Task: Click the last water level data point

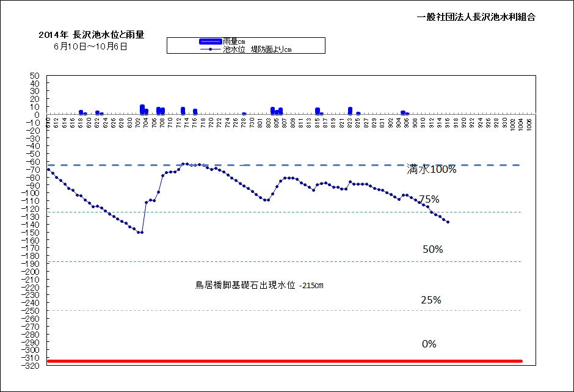Action: tap(448, 222)
